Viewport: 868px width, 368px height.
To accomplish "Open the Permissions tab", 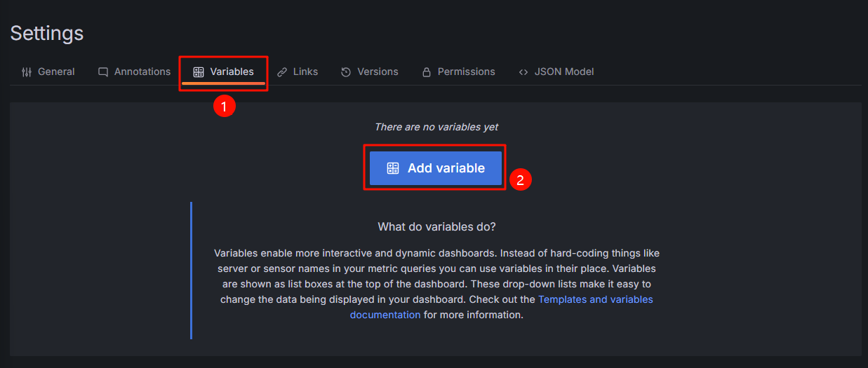I will pos(458,71).
